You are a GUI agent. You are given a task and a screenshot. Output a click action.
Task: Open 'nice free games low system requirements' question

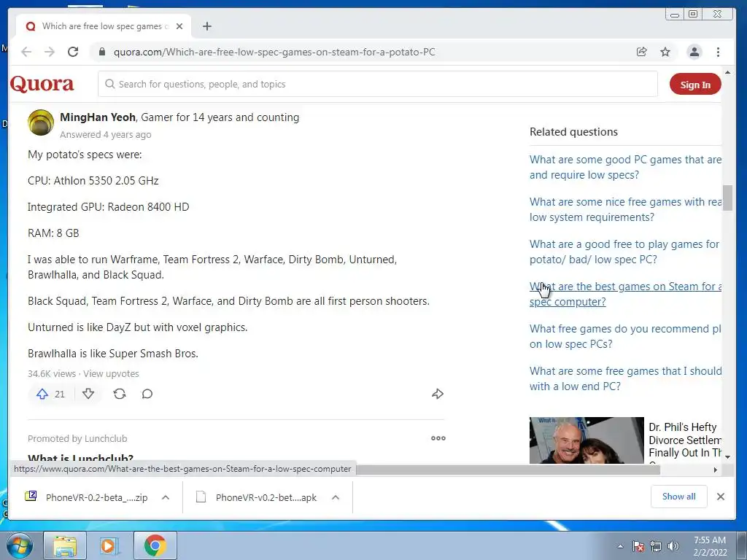(x=625, y=209)
